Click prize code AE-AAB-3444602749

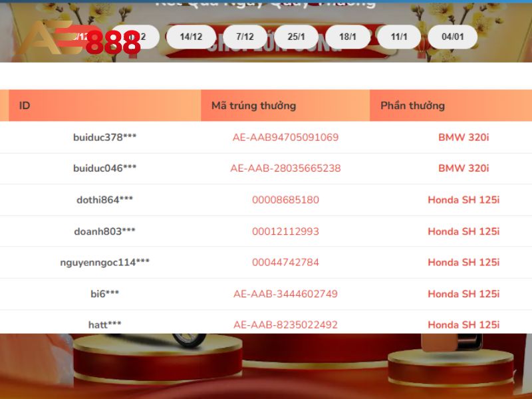point(285,294)
